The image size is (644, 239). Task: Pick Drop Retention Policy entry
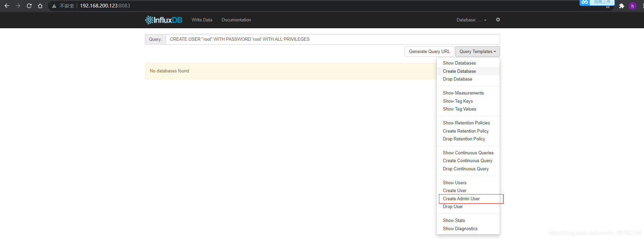(x=468, y=139)
